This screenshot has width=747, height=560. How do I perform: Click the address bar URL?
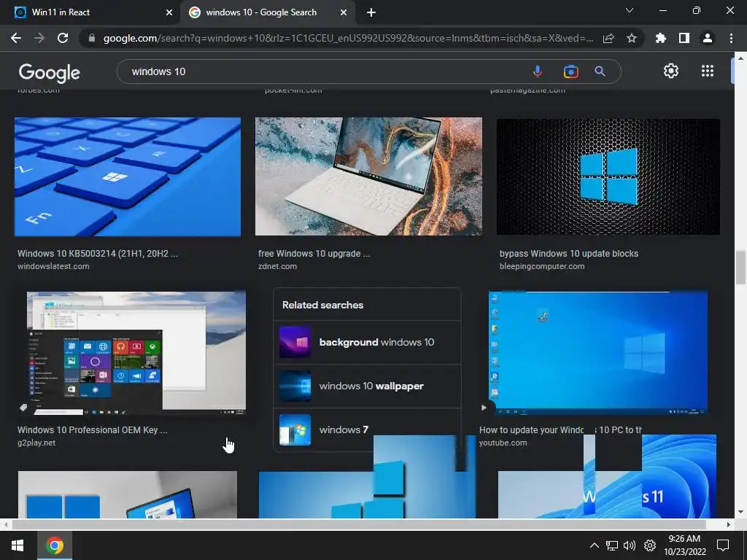(348, 38)
